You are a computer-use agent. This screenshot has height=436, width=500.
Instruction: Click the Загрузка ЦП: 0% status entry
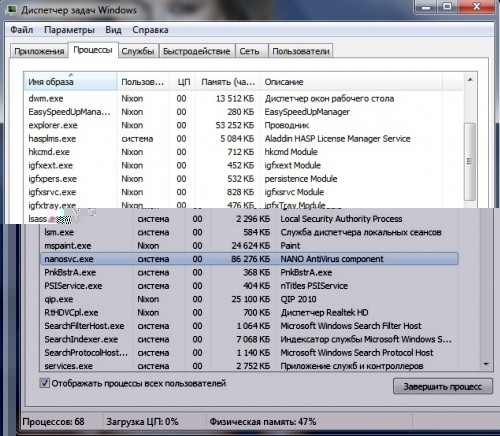point(142,422)
